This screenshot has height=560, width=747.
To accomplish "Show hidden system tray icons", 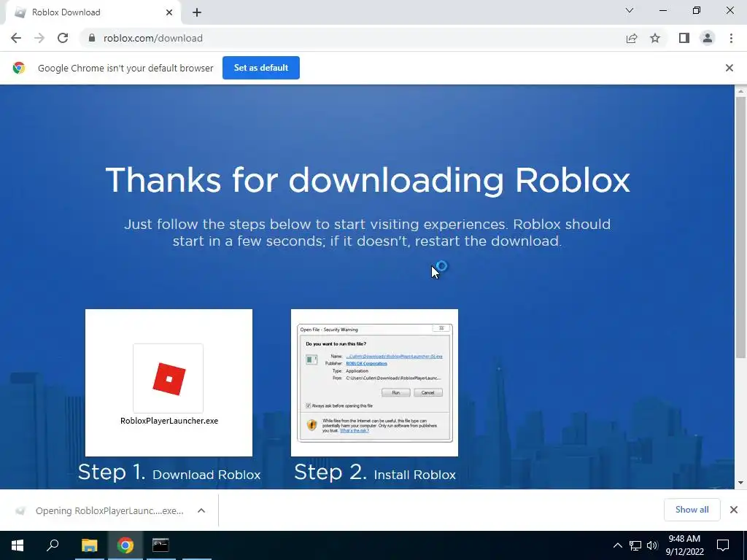I will [x=617, y=545].
